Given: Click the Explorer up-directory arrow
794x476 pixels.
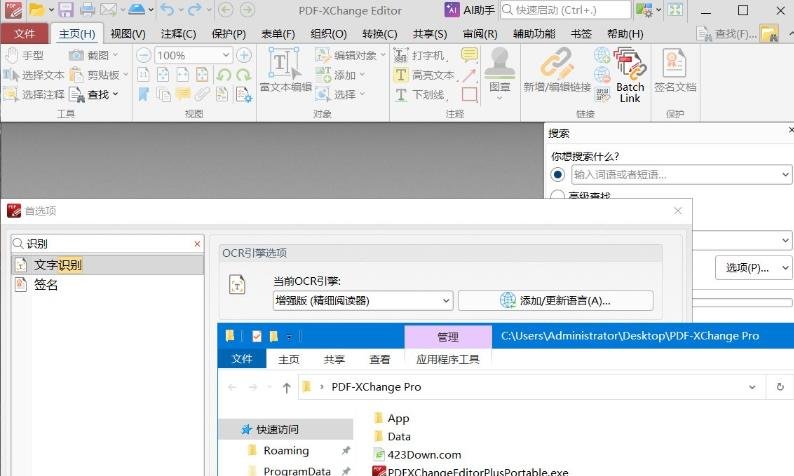Looking at the screenshot, I should click(287, 387).
